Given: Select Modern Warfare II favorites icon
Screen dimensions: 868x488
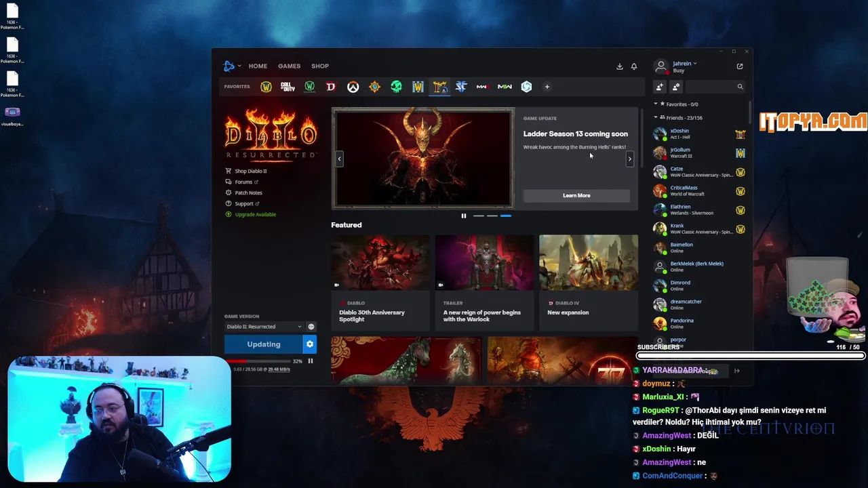Looking at the screenshot, I should (x=505, y=87).
